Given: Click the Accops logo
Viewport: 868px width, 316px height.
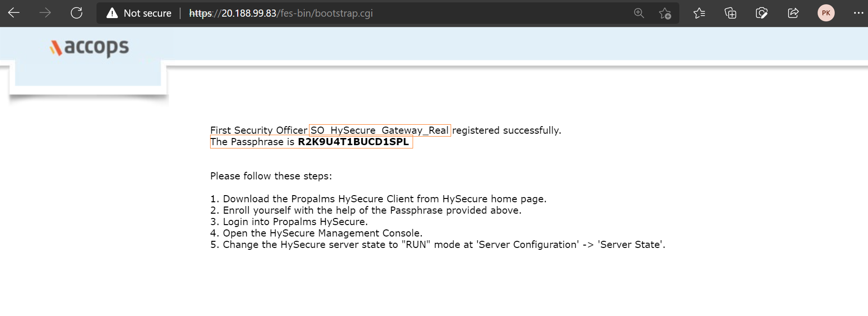Looking at the screenshot, I should pos(89,48).
